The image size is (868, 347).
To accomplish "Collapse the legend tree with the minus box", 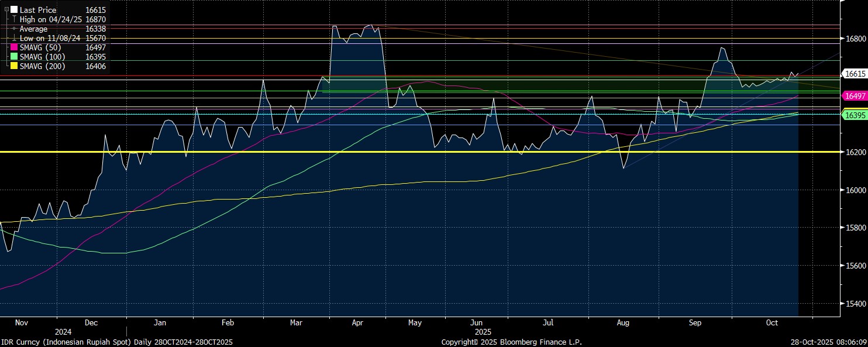I will [x=6, y=10].
